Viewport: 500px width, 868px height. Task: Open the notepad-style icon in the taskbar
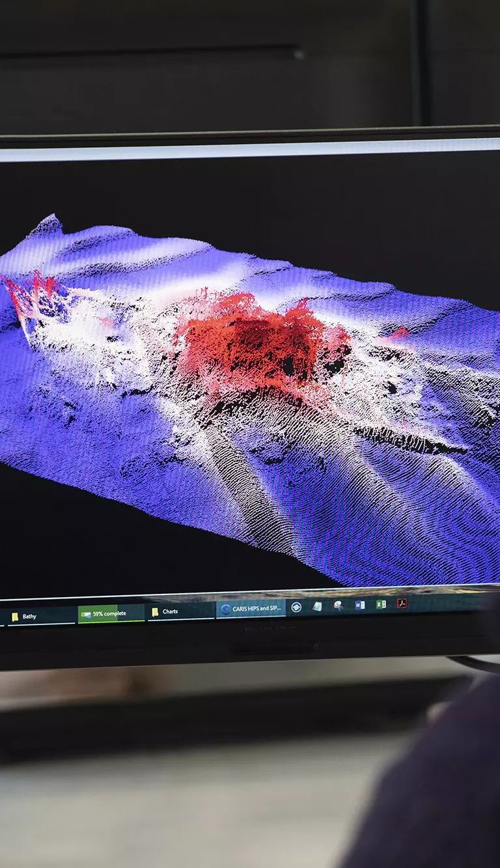[x=317, y=606]
